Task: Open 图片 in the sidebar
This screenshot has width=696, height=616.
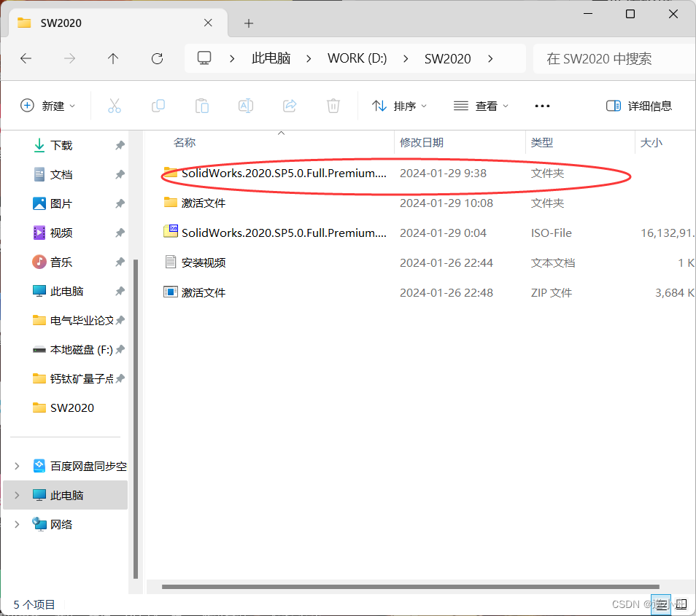Action: (x=61, y=203)
